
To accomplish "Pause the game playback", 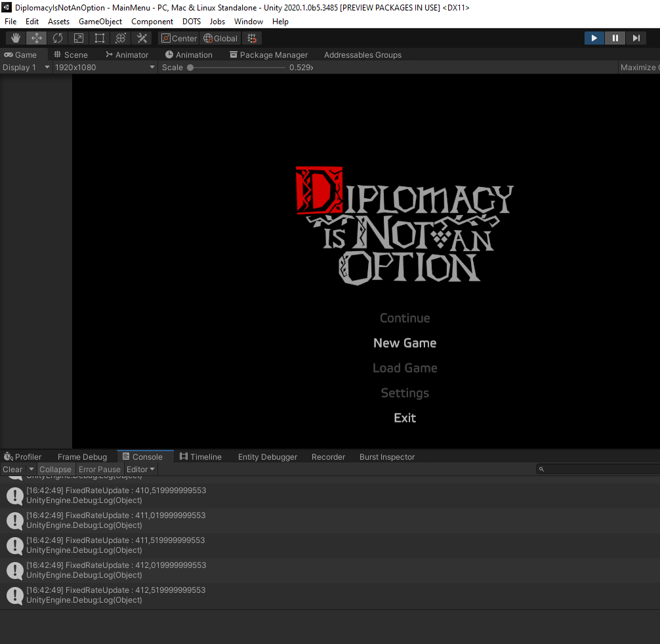I will point(615,38).
